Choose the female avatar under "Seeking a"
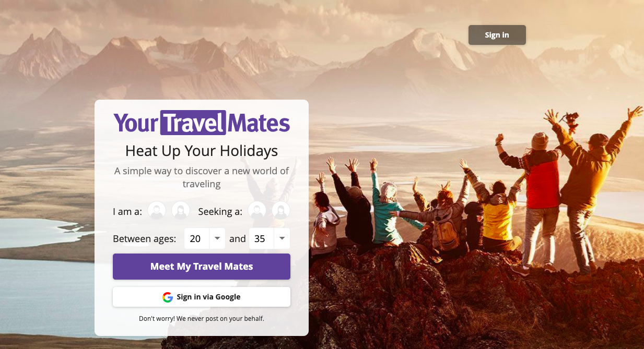 coord(281,211)
